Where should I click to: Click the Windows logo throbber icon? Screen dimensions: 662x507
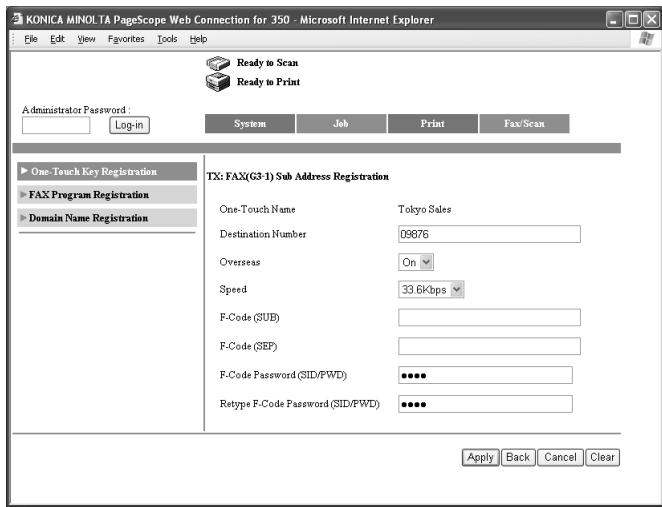tap(646, 39)
